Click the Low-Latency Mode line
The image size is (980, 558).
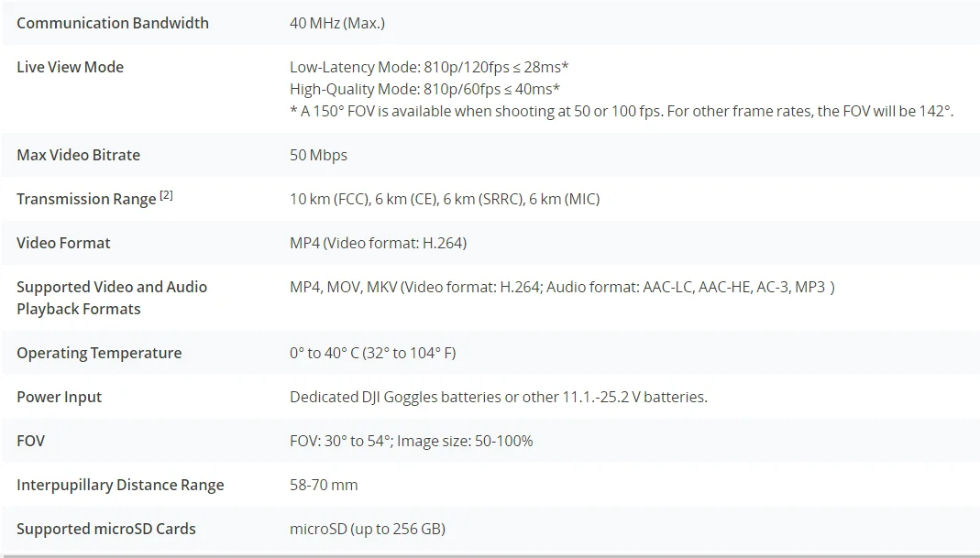click(x=429, y=67)
